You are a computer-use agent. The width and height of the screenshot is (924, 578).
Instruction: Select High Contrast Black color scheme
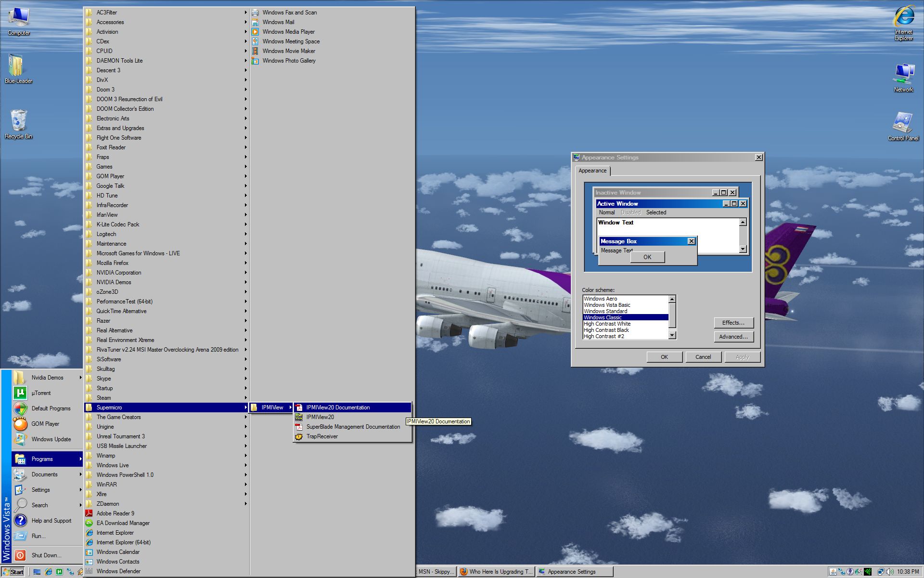click(606, 330)
